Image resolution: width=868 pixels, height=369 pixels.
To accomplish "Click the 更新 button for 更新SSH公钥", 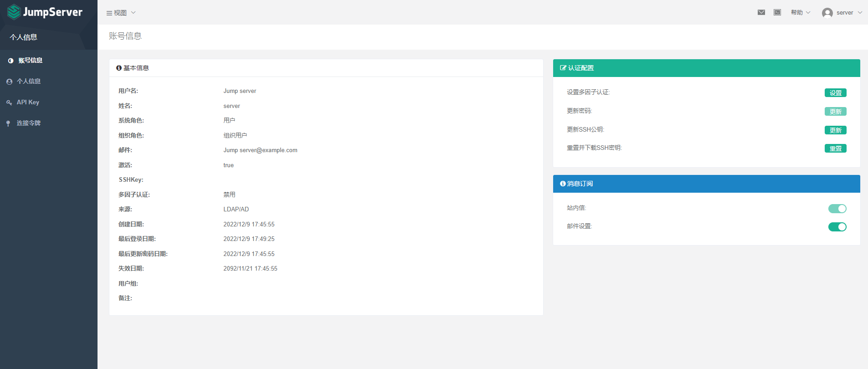I will tap(836, 130).
